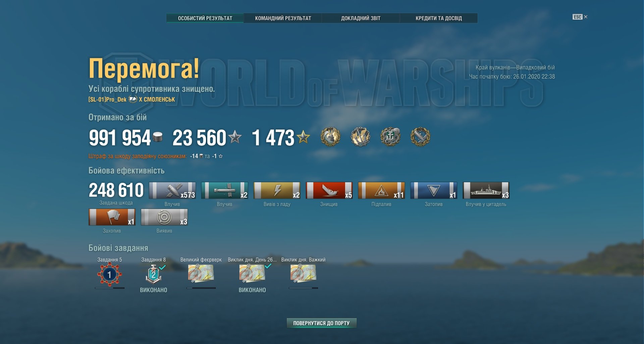
Task: Close results screen with ESC button
Action: click(x=580, y=17)
